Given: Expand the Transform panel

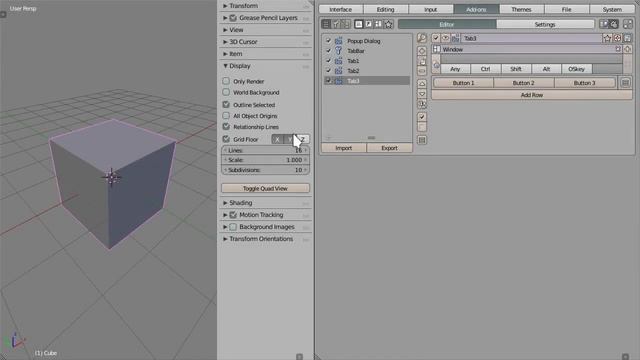Looking at the screenshot, I should (x=224, y=6).
